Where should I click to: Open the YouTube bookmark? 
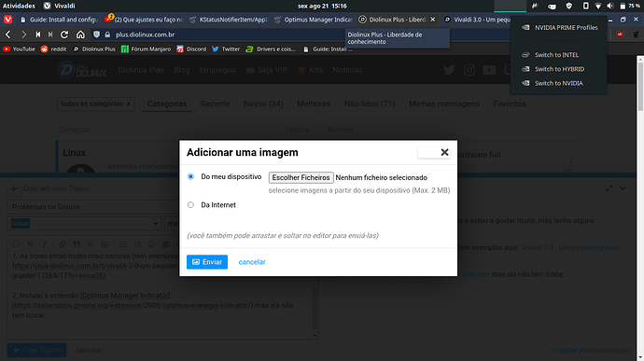pyautogui.click(x=19, y=49)
